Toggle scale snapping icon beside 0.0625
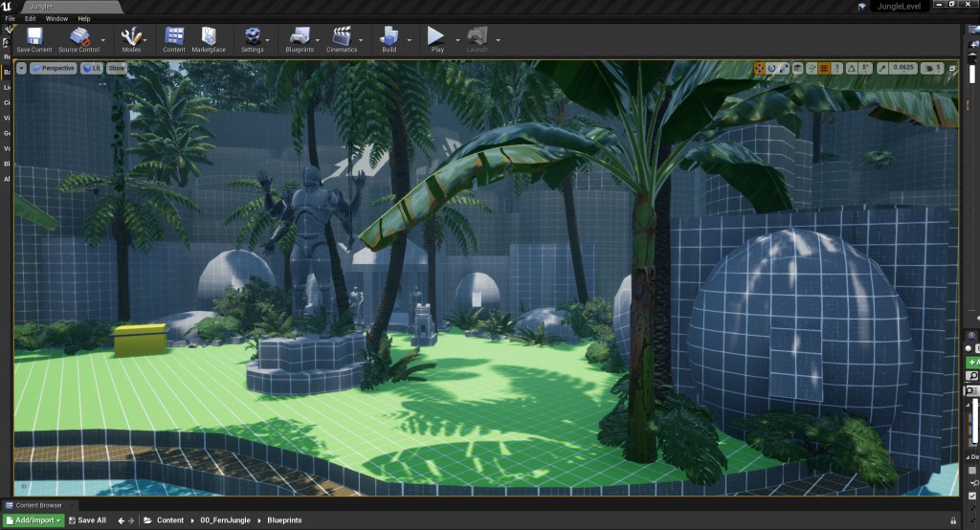The height and width of the screenshot is (530, 980). (882, 68)
